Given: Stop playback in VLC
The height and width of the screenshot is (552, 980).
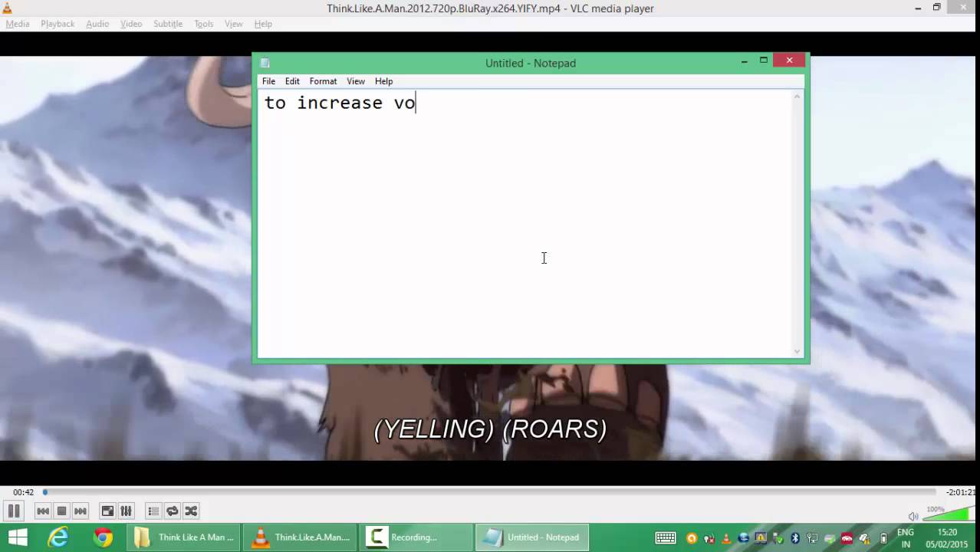Looking at the screenshot, I should 61,511.
